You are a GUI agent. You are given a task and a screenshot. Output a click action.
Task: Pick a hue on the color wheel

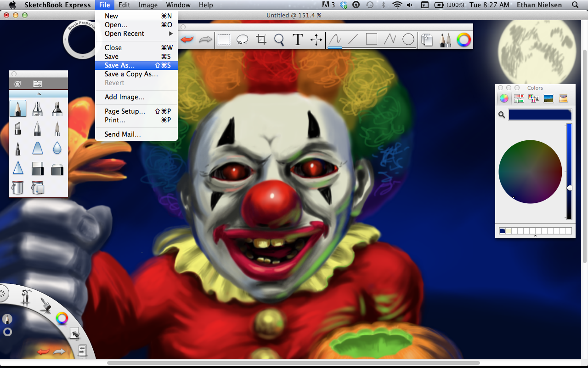tap(530, 172)
